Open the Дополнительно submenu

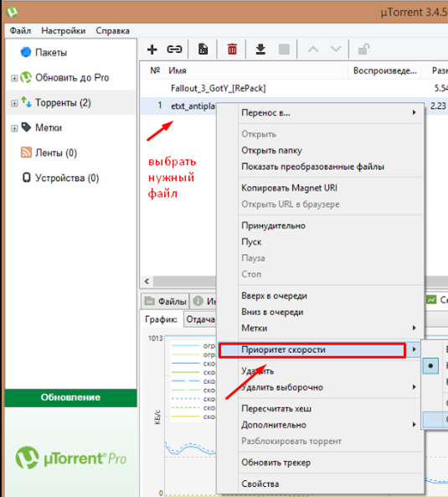point(321,425)
